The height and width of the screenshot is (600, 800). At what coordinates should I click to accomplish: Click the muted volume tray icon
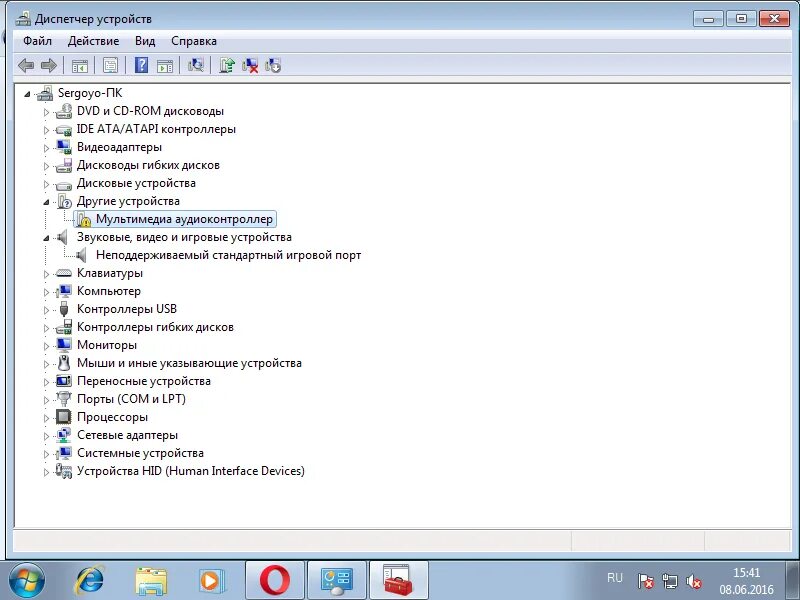pyautogui.click(x=694, y=581)
